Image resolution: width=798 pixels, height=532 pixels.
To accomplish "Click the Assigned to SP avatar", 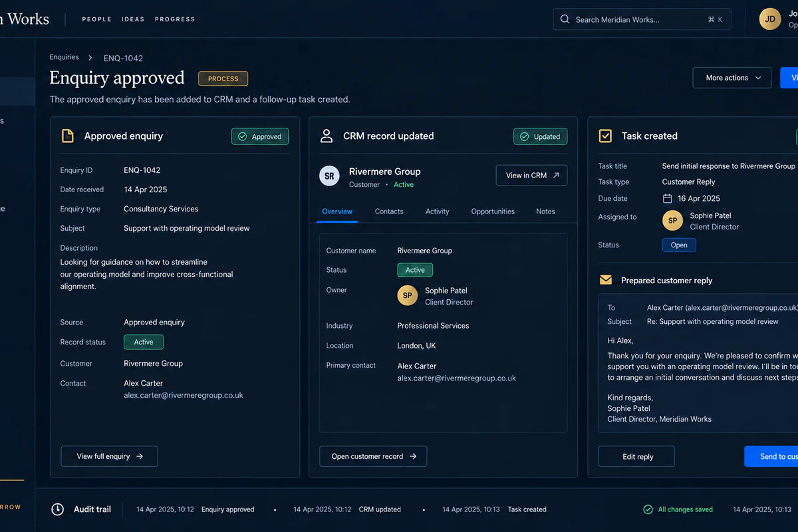I will tap(673, 221).
